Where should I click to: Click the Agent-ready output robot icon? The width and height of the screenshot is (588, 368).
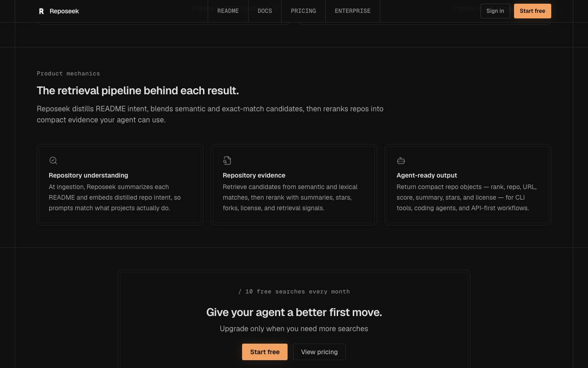coord(401,161)
